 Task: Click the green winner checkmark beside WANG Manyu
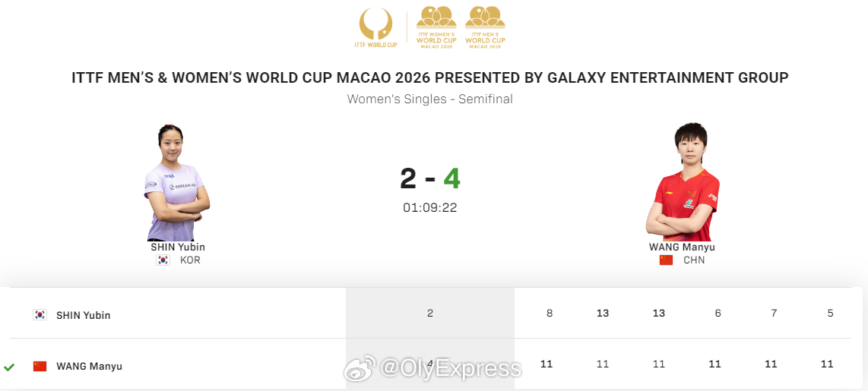click(x=9, y=367)
